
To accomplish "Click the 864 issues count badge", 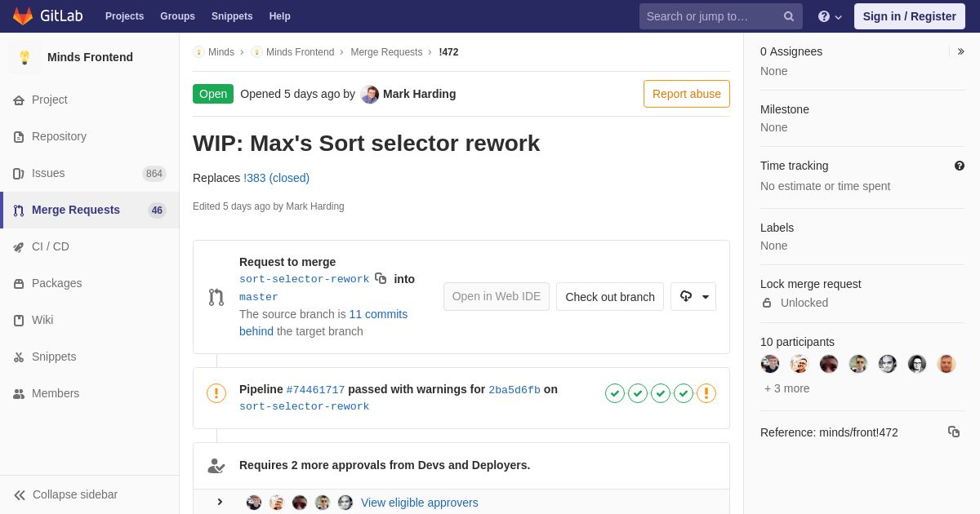I will click(154, 174).
